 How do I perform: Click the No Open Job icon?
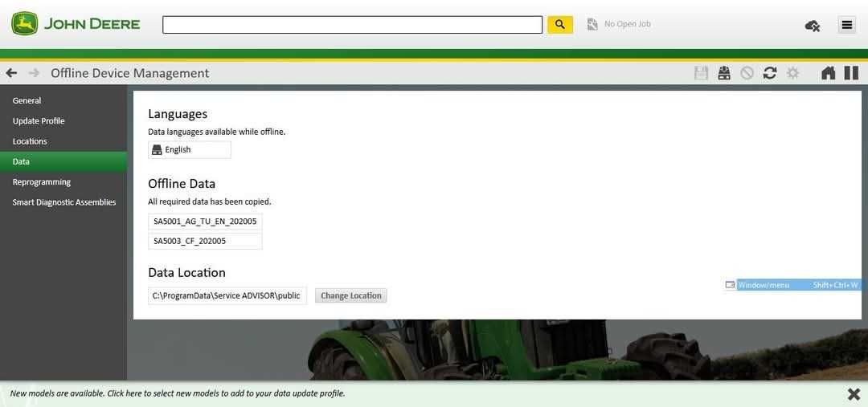592,24
